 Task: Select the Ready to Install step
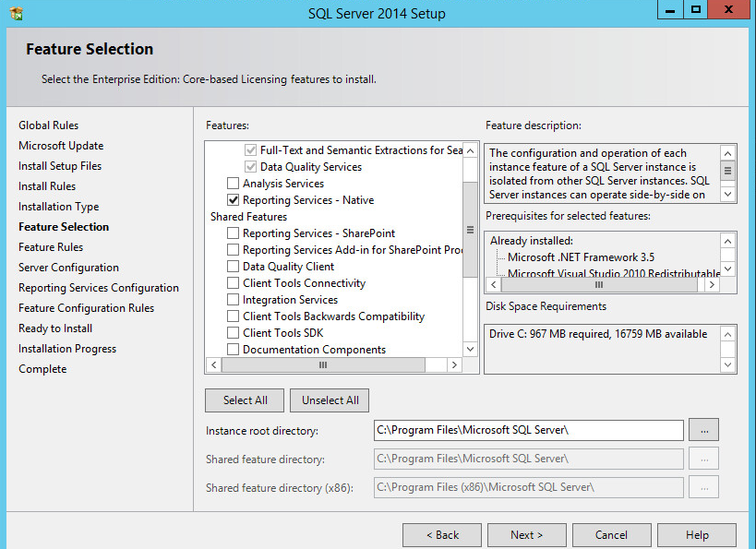pos(55,328)
